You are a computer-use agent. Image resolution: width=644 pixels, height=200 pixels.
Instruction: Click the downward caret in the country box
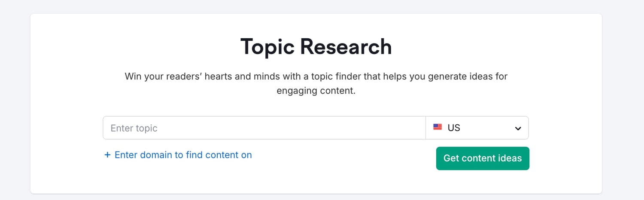[x=518, y=128]
